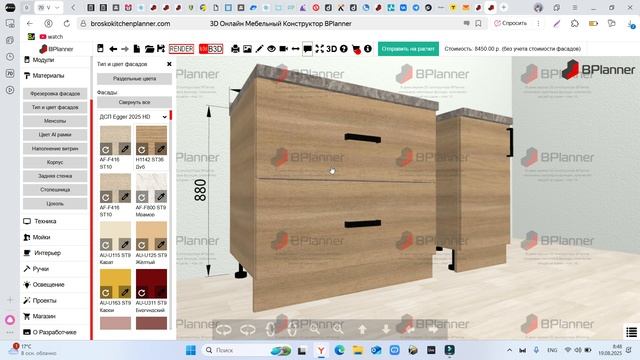Viewport: 640px width, 360px height.
Task: Click the video camera icon
Action: 283,49
